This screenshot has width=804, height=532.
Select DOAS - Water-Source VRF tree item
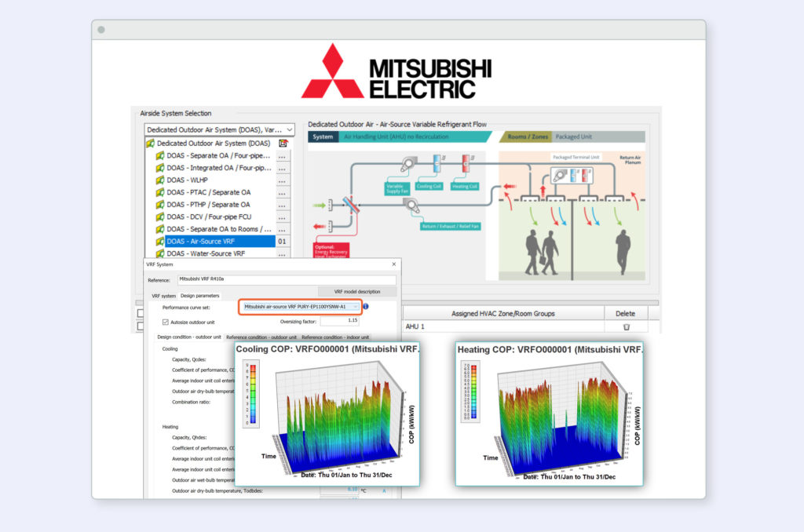tap(206, 253)
